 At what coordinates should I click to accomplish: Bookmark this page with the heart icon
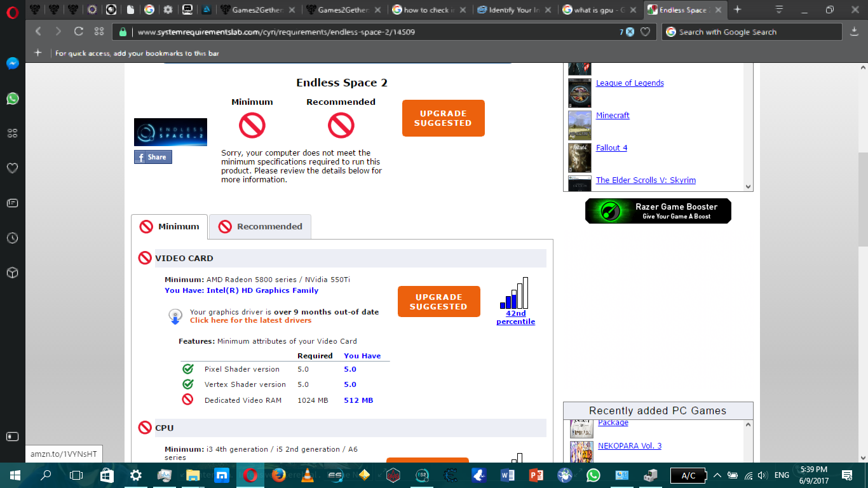[x=645, y=32]
